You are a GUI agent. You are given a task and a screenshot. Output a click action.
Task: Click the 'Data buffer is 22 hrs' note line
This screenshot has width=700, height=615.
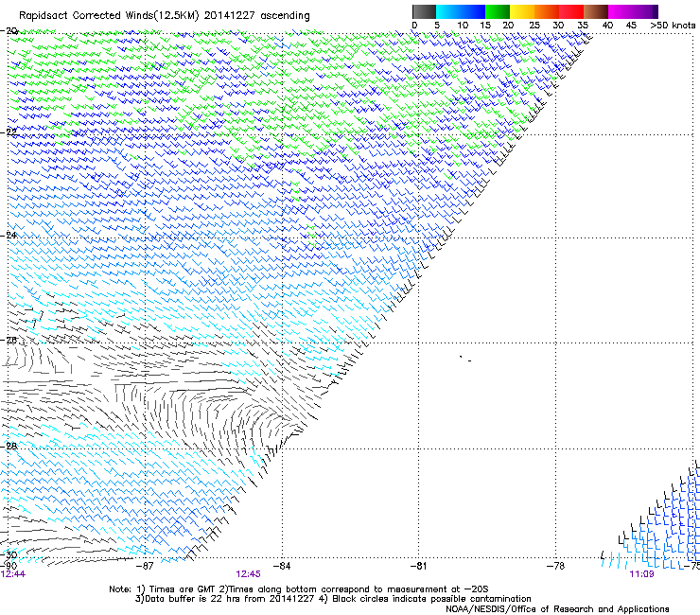[333, 599]
